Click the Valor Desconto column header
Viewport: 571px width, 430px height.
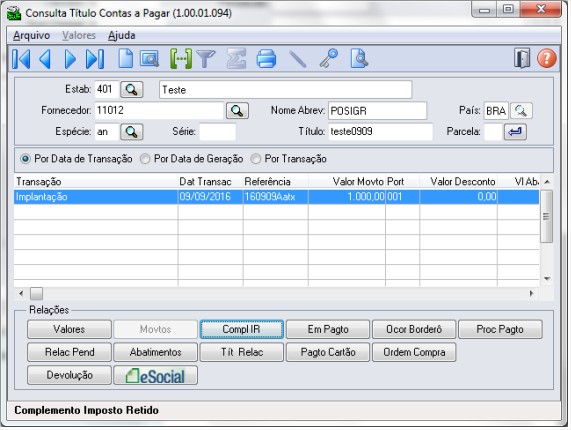(458, 182)
